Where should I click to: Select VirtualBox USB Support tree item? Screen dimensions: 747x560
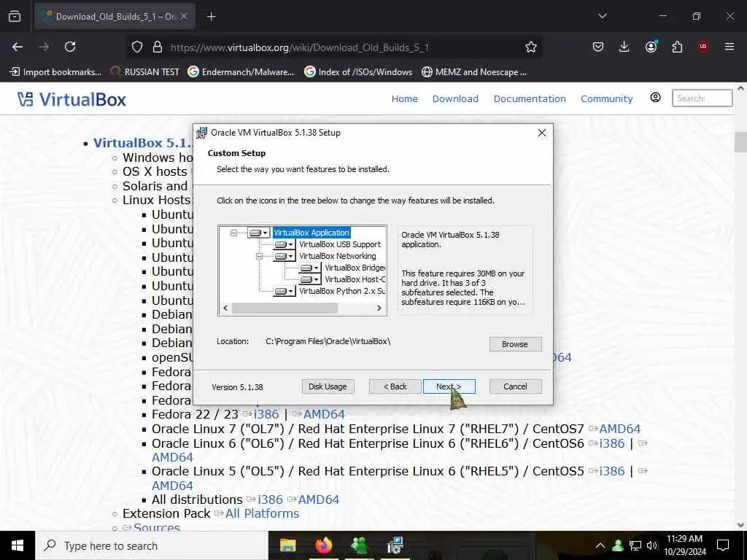[340, 244]
